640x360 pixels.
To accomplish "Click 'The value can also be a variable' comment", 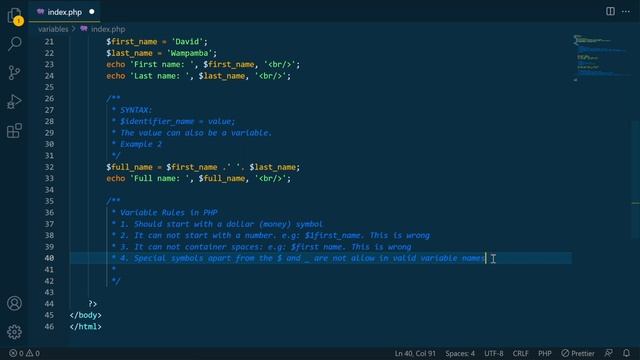I will pyautogui.click(x=191, y=133).
